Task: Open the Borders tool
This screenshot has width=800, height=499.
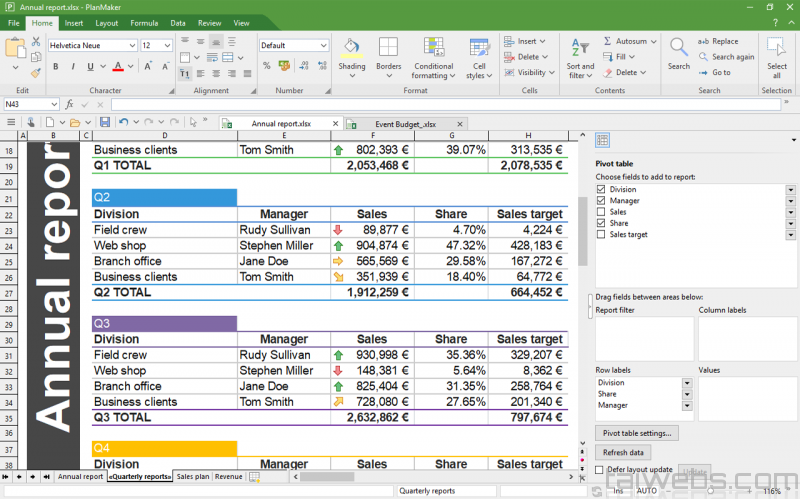Action: tap(388, 49)
